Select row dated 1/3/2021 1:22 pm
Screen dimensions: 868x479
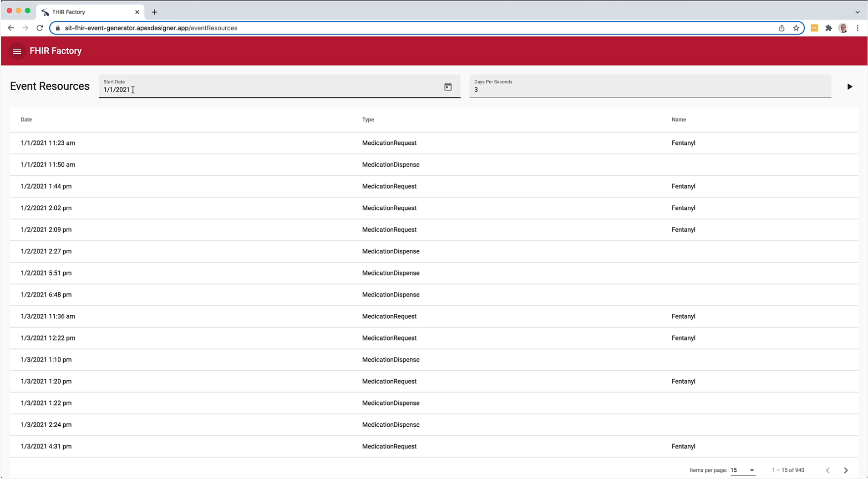[434, 403]
